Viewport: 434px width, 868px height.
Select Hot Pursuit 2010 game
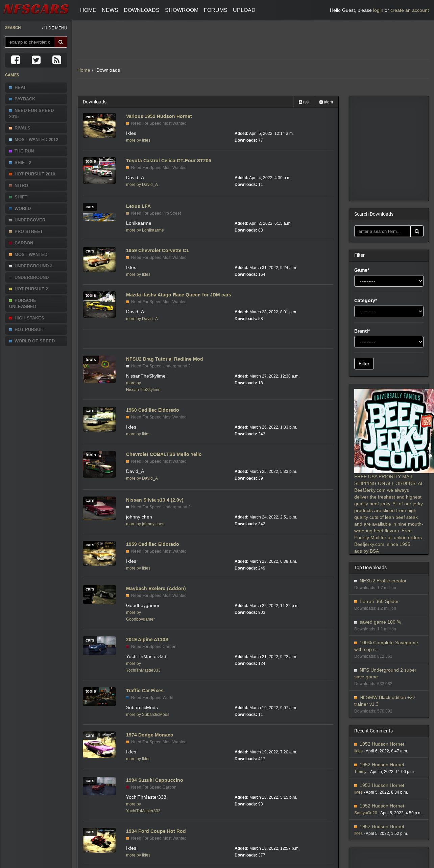click(36, 174)
